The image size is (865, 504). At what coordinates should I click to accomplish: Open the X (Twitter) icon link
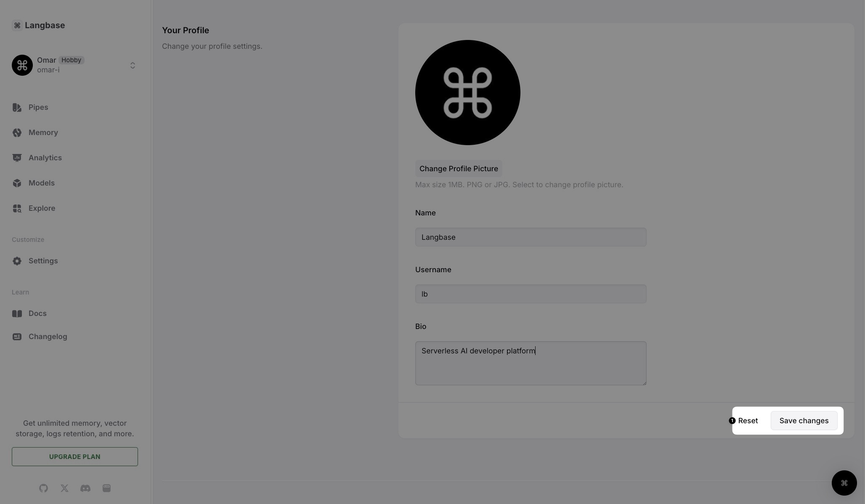64,488
